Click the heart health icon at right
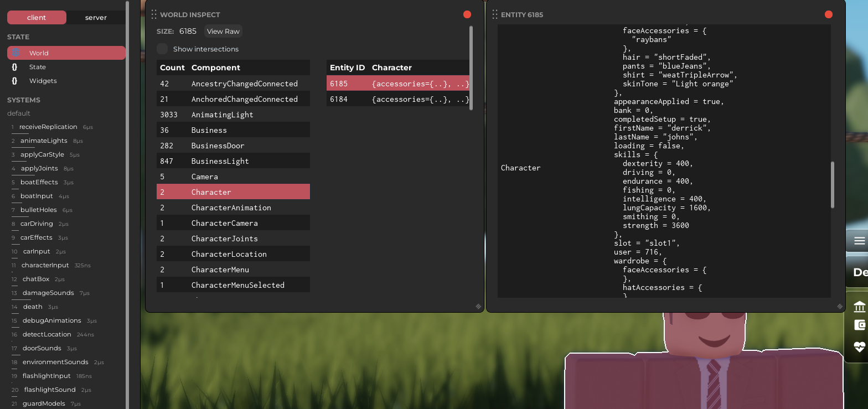This screenshot has width=868, height=409. pos(860,347)
